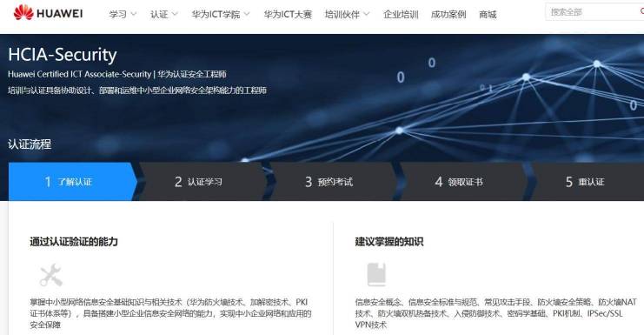Open the 学习 menu
This screenshot has height=335, width=644.
118,15
